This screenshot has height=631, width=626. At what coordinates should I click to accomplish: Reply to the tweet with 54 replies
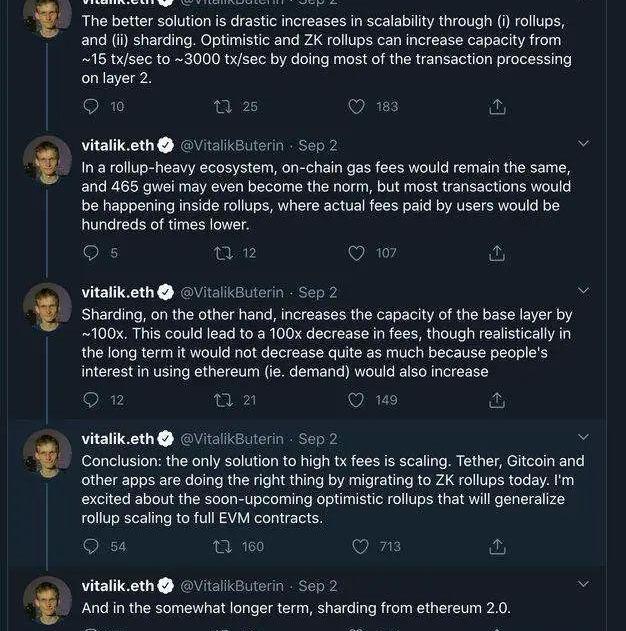(x=91, y=546)
